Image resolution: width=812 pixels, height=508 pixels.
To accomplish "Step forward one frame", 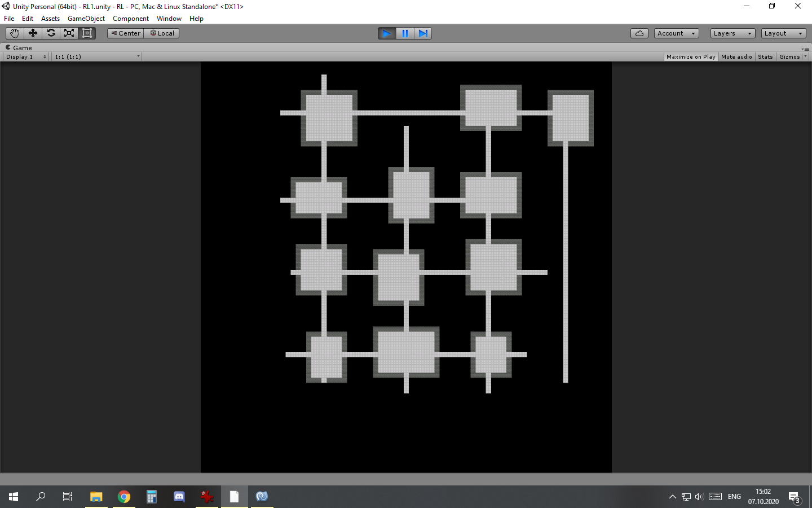I will (x=423, y=33).
